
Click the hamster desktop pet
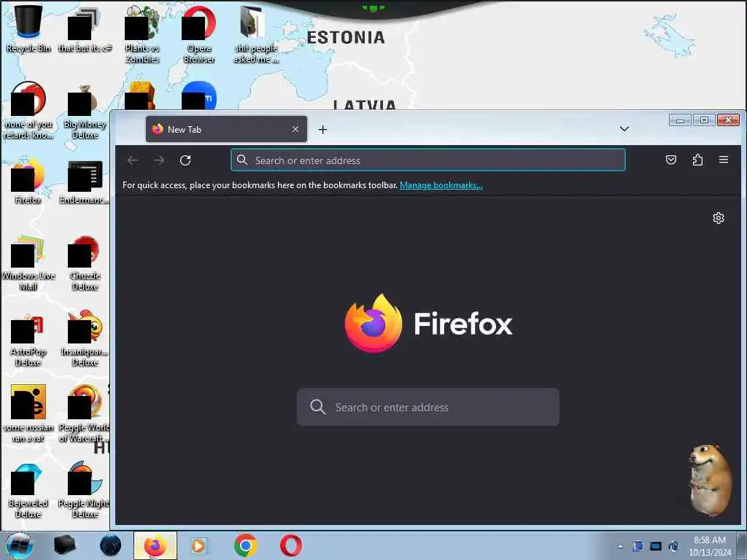click(710, 480)
